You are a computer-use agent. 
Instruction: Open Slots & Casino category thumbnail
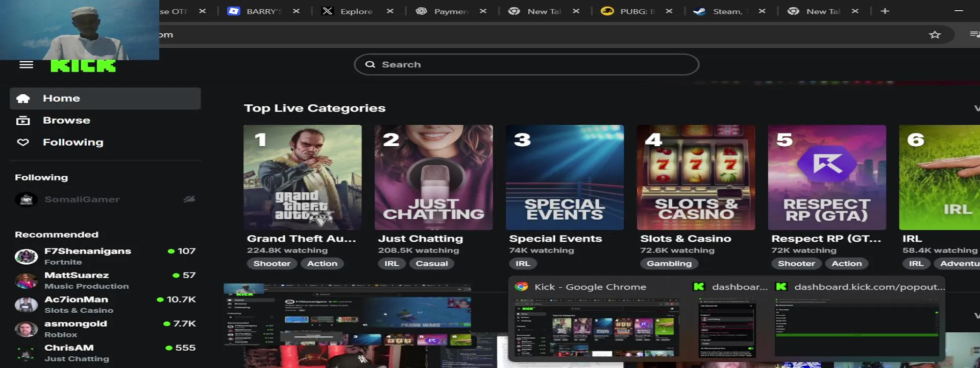[x=696, y=177]
